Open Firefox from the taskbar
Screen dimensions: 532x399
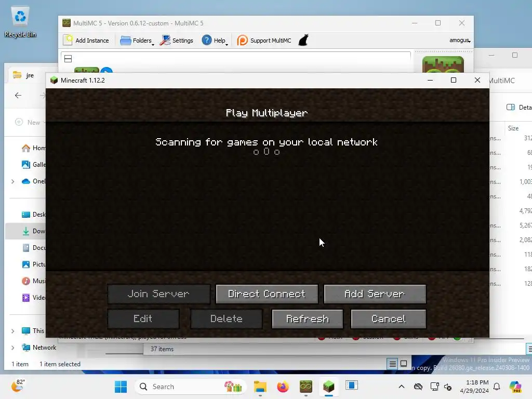pyautogui.click(x=283, y=387)
